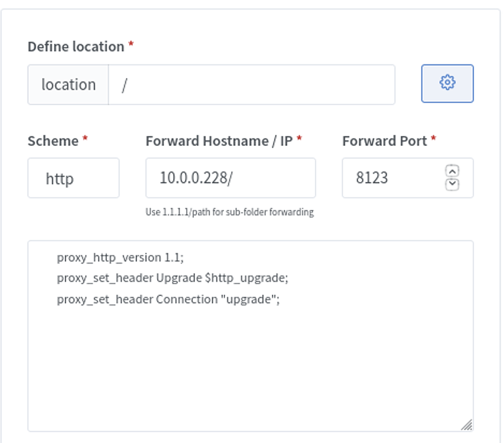Viewport: 504px width, 443px height.
Task: Click the "Define location" label
Action: coord(76,47)
